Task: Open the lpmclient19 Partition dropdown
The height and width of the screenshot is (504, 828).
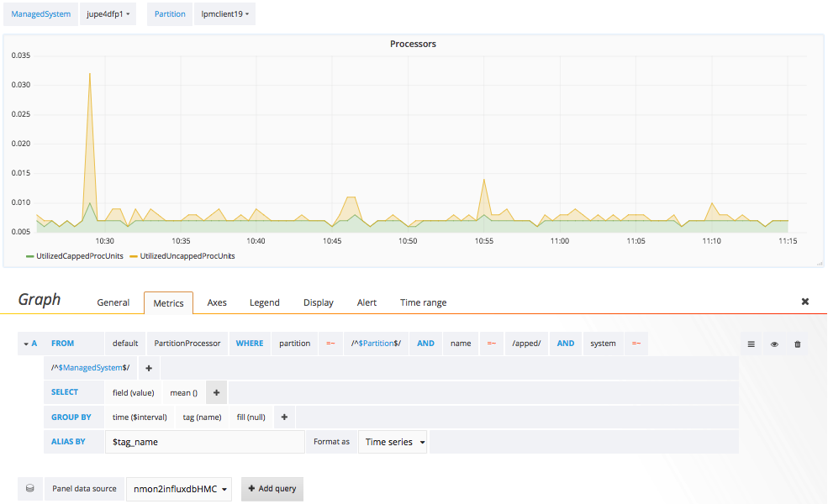Action: click(225, 13)
